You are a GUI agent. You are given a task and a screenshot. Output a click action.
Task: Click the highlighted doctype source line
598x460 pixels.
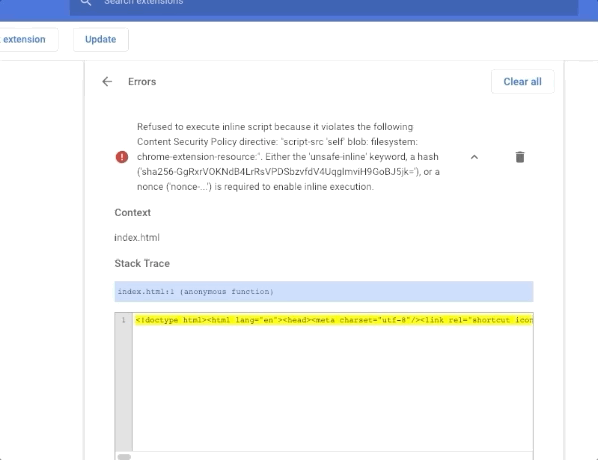point(334,320)
